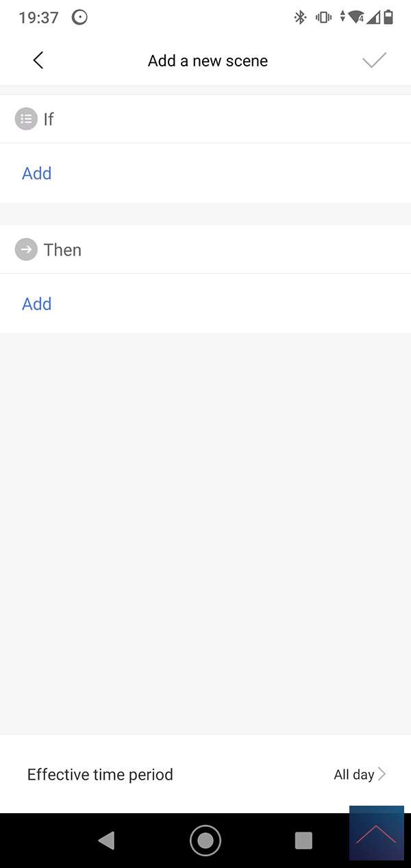Viewport: 411px width, 868px height.
Task: Add a condition under If
Action: pos(37,173)
